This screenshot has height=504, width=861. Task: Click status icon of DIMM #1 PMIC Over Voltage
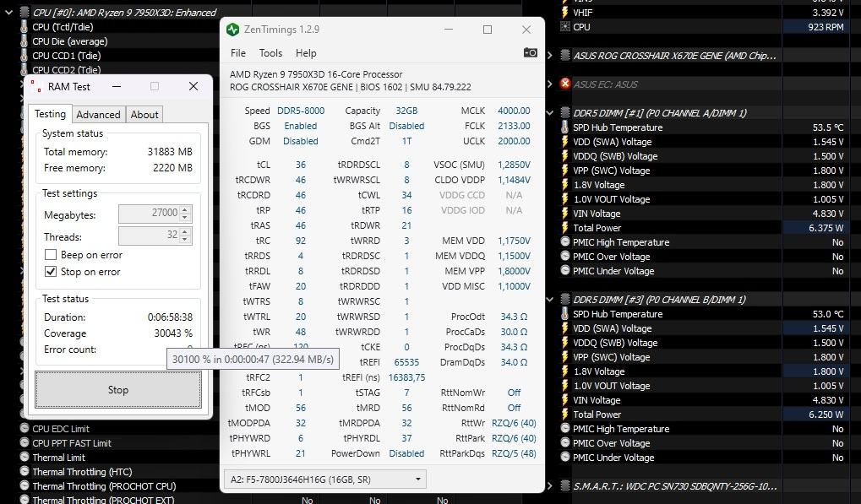tap(565, 256)
